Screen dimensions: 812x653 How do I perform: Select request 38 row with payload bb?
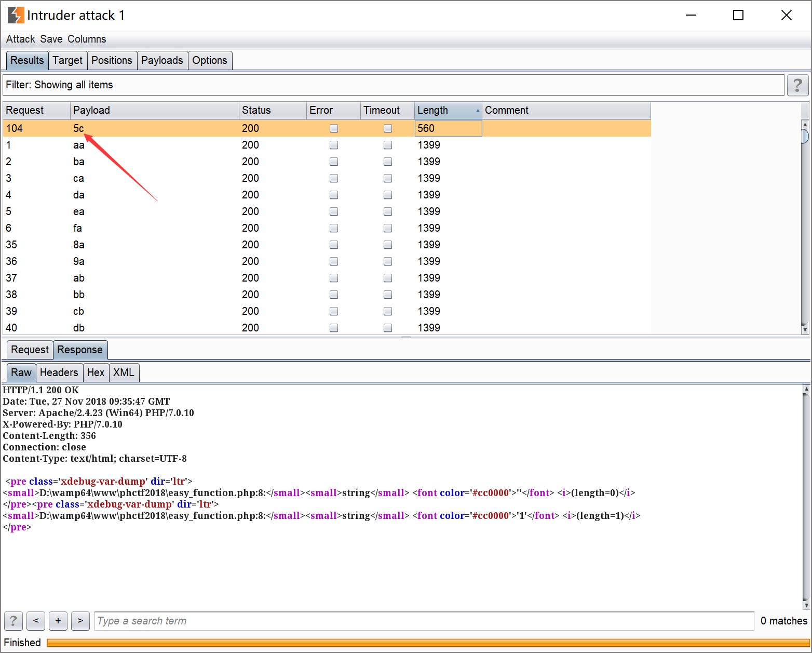327,295
